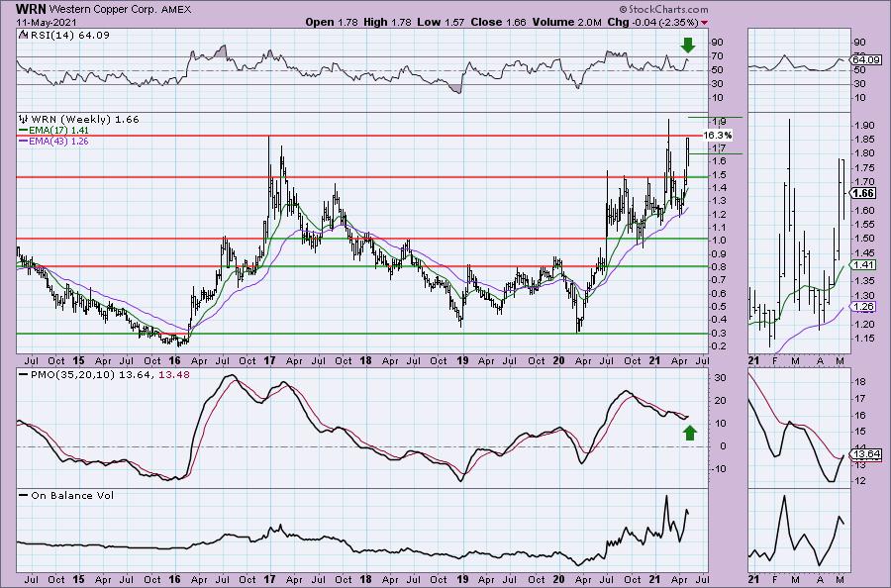This screenshot has width=891, height=588.
Task: Click the 'High 1.78' value in the header
Action: coord(387,22)
